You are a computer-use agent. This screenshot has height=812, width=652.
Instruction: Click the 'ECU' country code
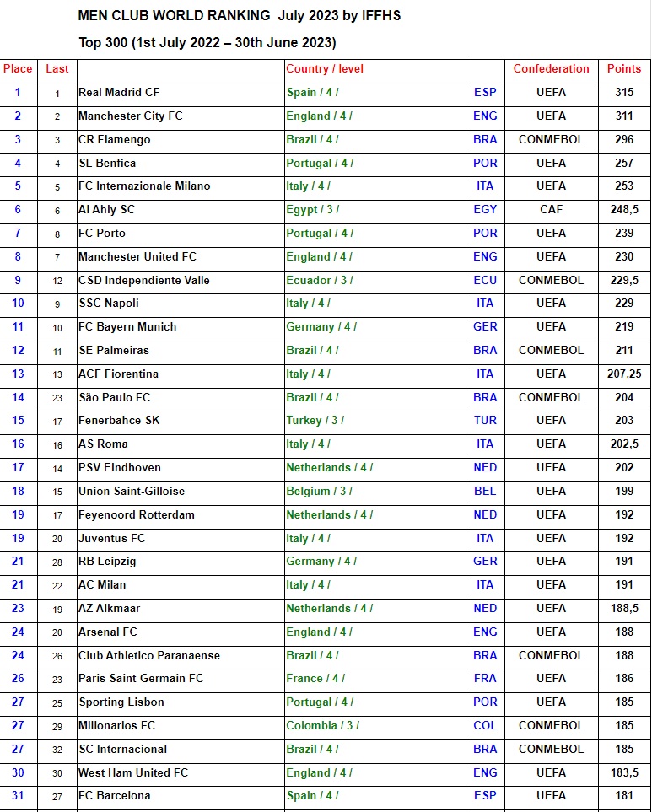[485, 280]
